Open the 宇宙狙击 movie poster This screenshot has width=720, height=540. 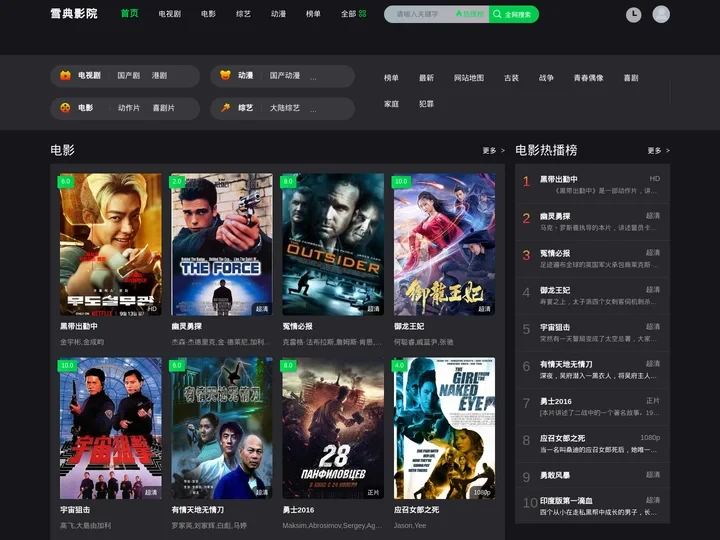coord(111,428)
